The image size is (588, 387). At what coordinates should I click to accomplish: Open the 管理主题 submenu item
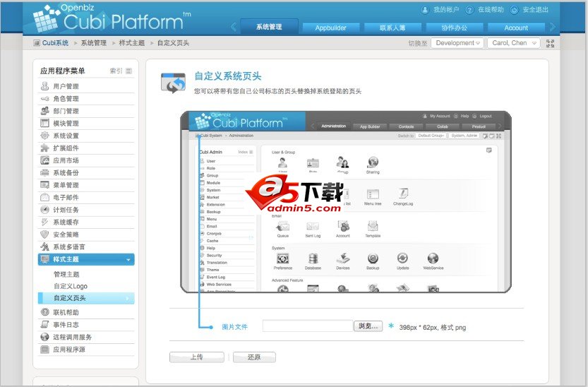click(66, 274)
